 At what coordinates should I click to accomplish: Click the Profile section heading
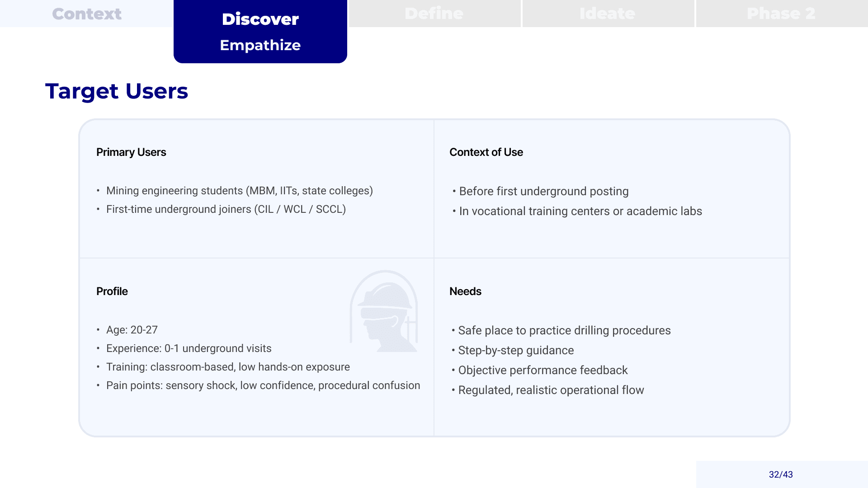coord(112,291)
